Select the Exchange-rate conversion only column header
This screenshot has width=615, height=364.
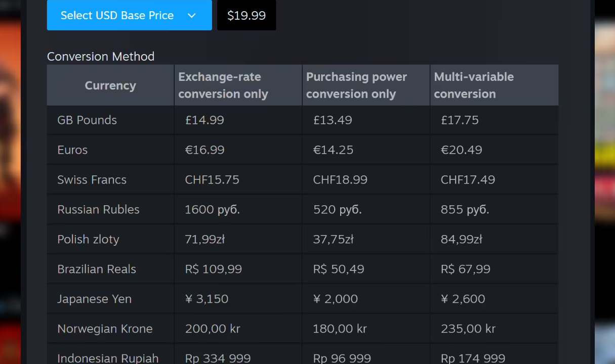pos(223,85)
